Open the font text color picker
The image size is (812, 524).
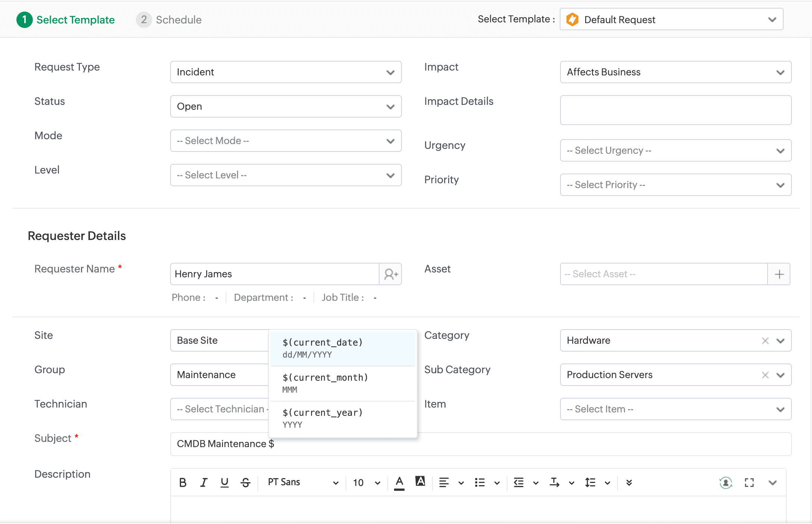(x=399, y=483)
